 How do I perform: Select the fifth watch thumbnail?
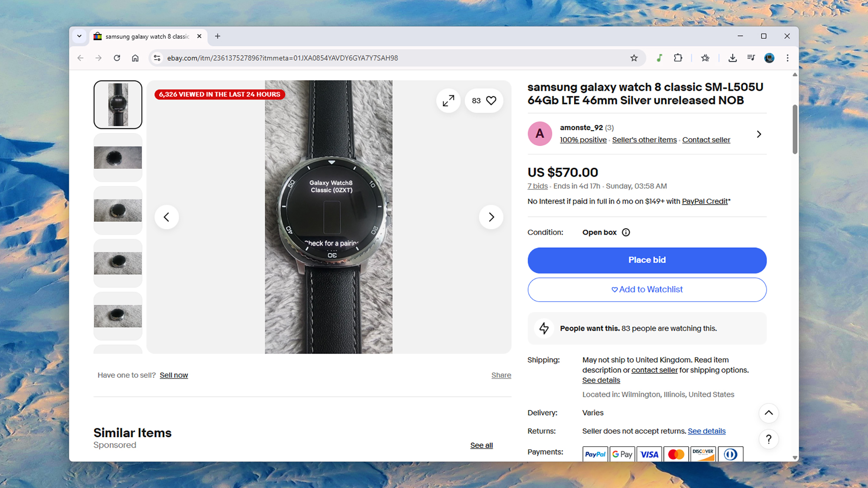click(x=118, y=316)
